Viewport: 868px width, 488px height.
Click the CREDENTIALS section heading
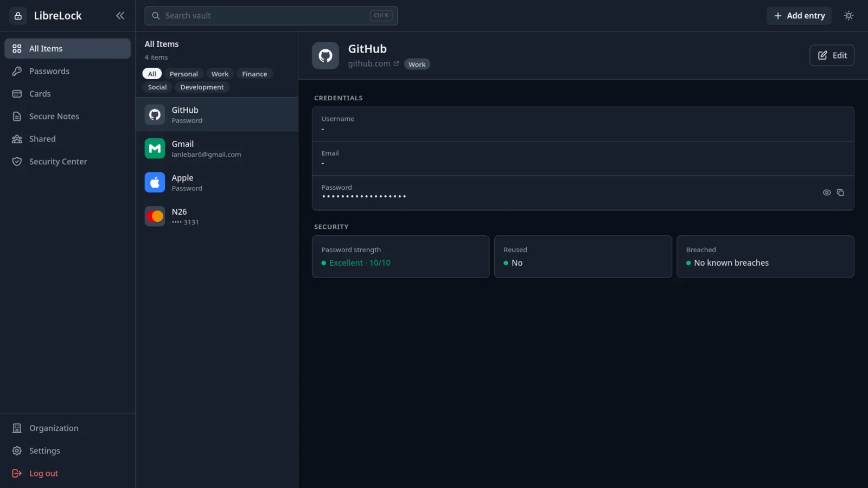[339, 98]
